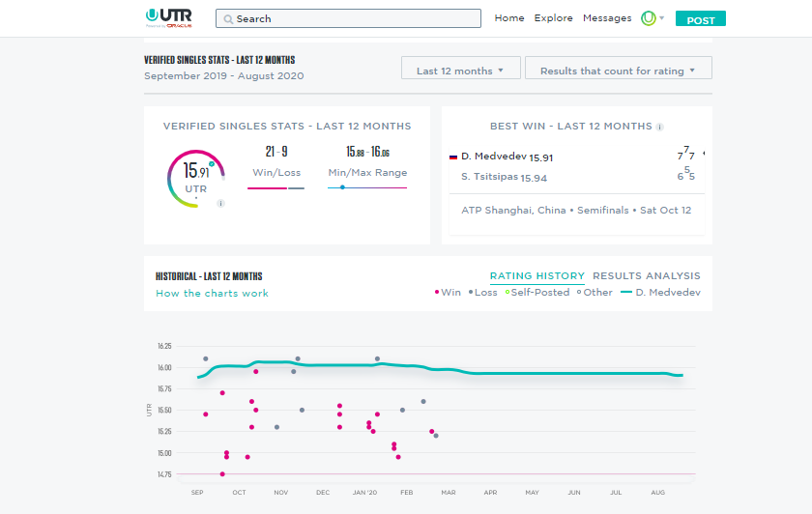The image size is (812, 514).
Task: Click the September 2019 - August 2020 date text
Action: 223,76
